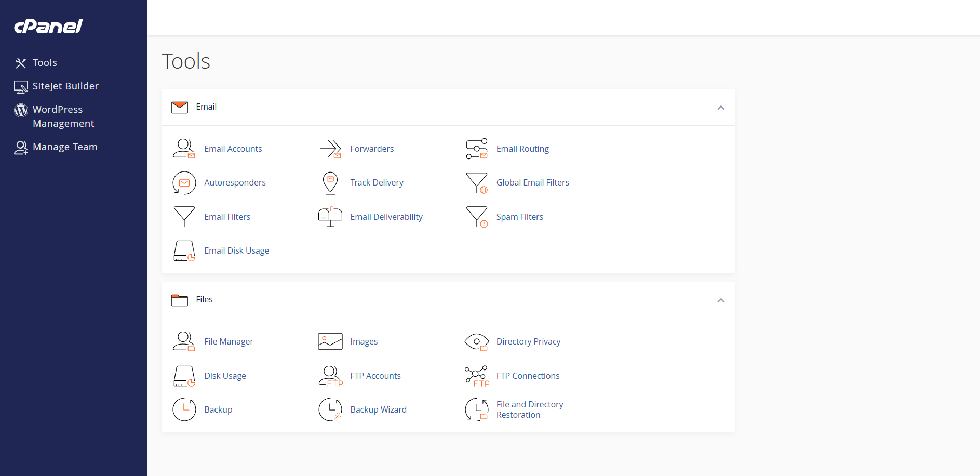
Task: Open the Email Deliverability link
Action: (x=386, y=217)
